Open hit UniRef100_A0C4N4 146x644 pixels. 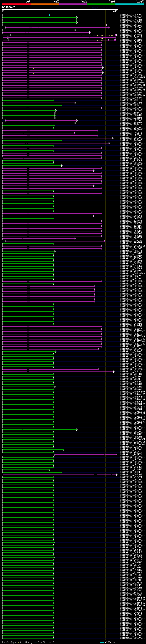pyautogui.click(x=131, y=20)
